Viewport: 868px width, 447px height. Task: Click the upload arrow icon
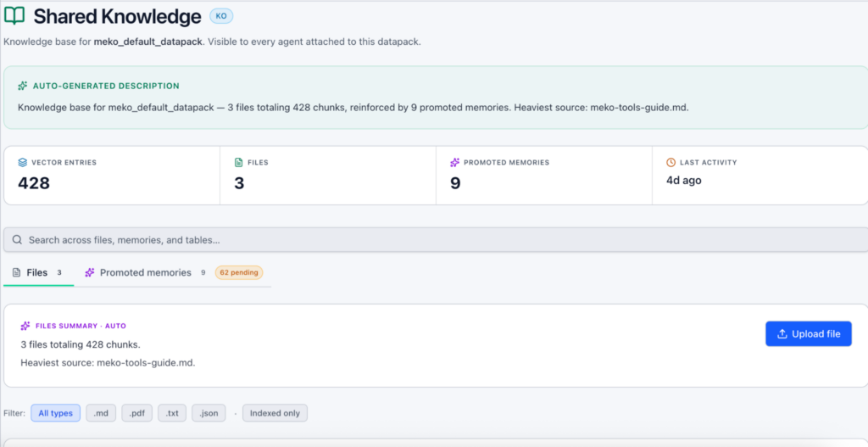782,334
